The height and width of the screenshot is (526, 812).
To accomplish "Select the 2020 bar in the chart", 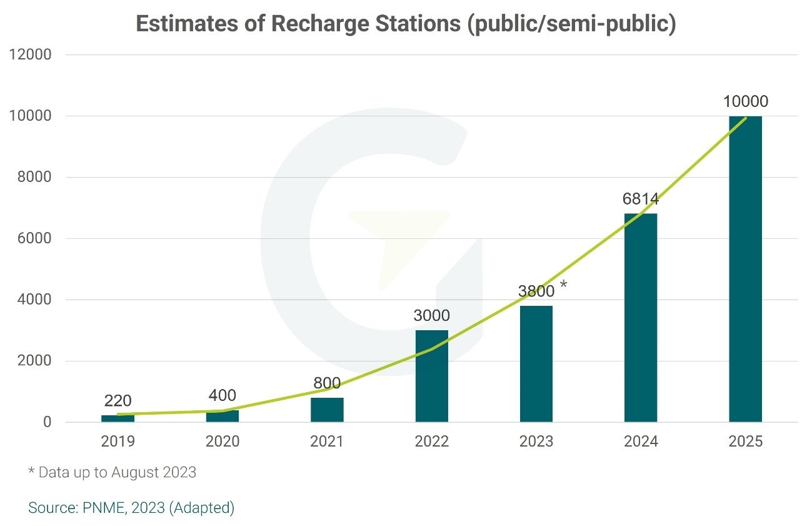I will pyautogui.click(x=223, y=416).
